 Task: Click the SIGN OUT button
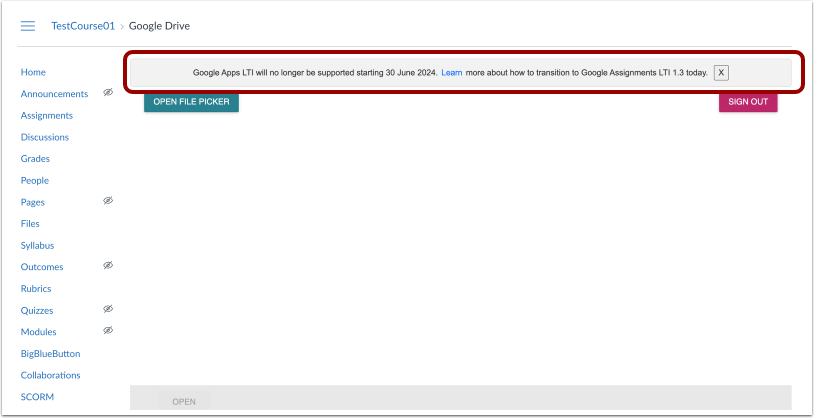point(748,102)
